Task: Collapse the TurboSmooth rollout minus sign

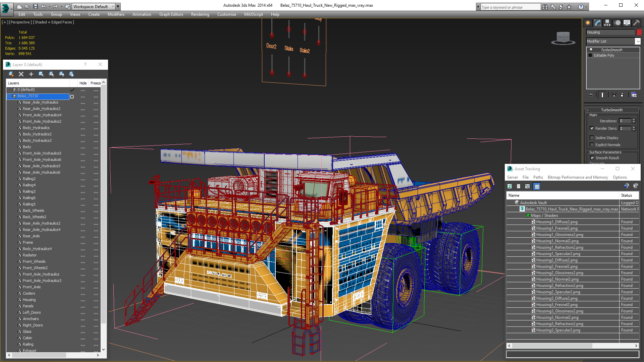Action: [588, 110]
